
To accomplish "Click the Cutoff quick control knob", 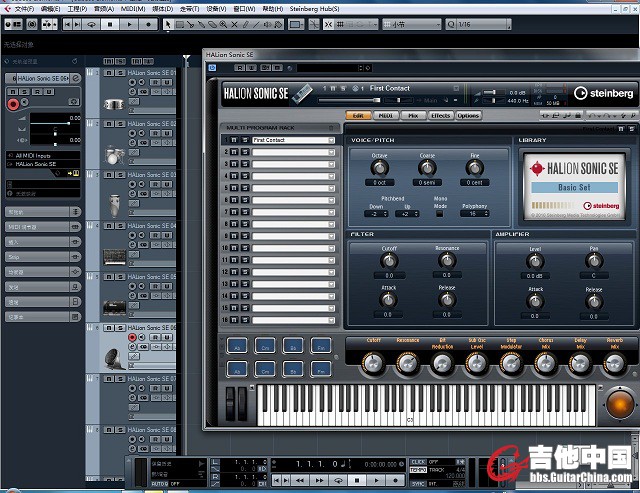I will click(373, 364).
